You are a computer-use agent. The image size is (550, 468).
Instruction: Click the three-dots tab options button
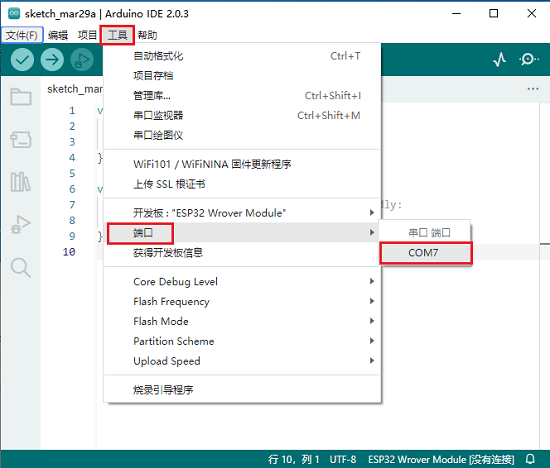click(533, 89)
